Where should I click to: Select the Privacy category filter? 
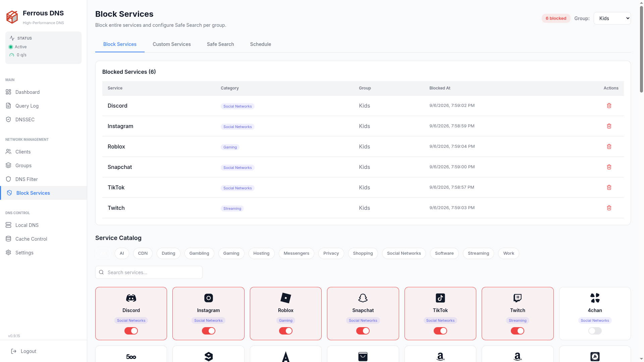(331, 253)
